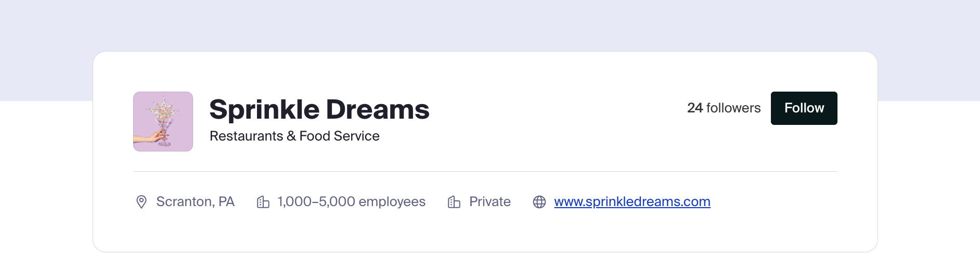Click the word Dreams in the title
Viewport: 980px width, 280px height.
click(378, 109)
